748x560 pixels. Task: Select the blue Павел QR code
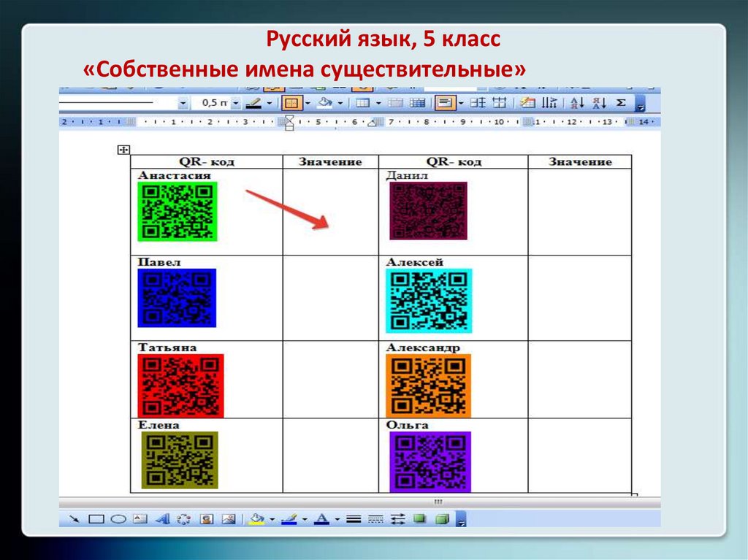tap(177, 298)
